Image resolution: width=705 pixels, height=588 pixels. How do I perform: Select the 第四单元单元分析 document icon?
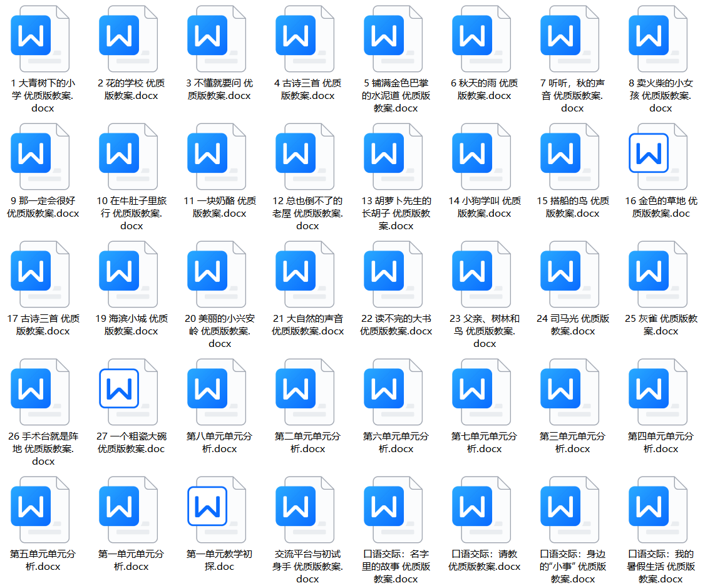point(658,392)
